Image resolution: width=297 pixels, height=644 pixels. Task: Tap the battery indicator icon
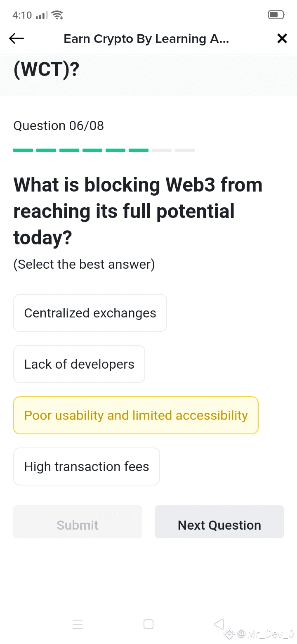click(x=276, y=15)
